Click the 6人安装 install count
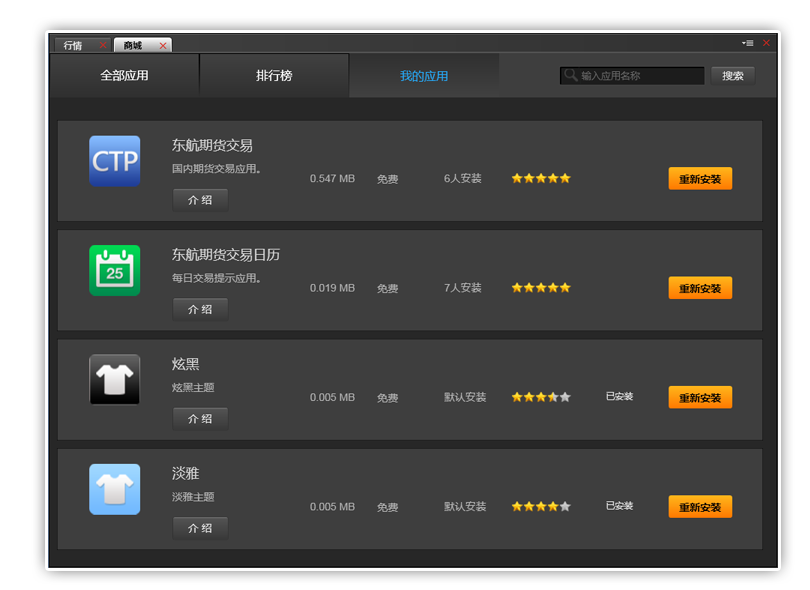This screenshot has height=590, width=810. tap(463, 178)
